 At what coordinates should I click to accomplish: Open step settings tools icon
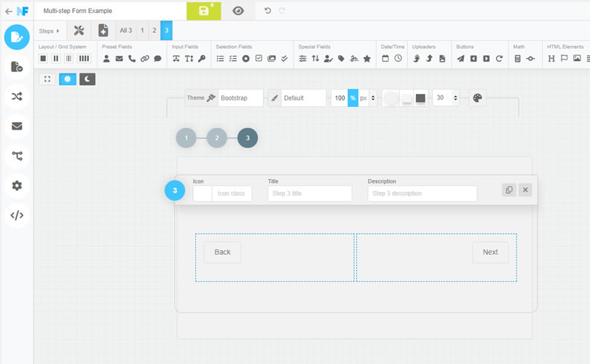pos(79,31)
